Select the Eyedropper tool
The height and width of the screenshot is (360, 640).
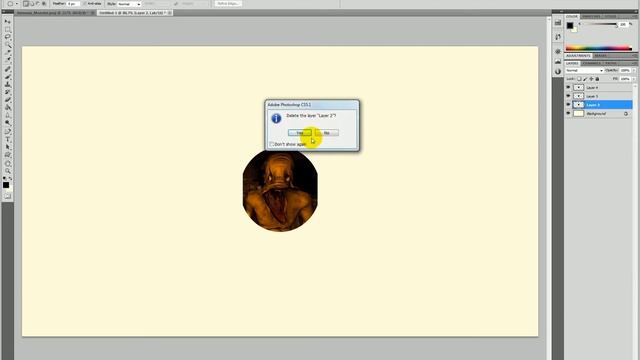click(7, 60)
